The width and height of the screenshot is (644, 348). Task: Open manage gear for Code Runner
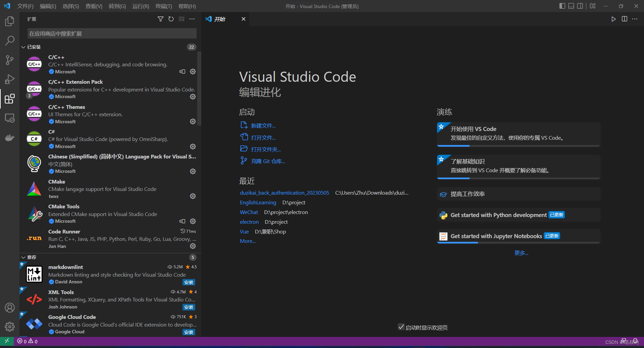click(x=193, y=246)
